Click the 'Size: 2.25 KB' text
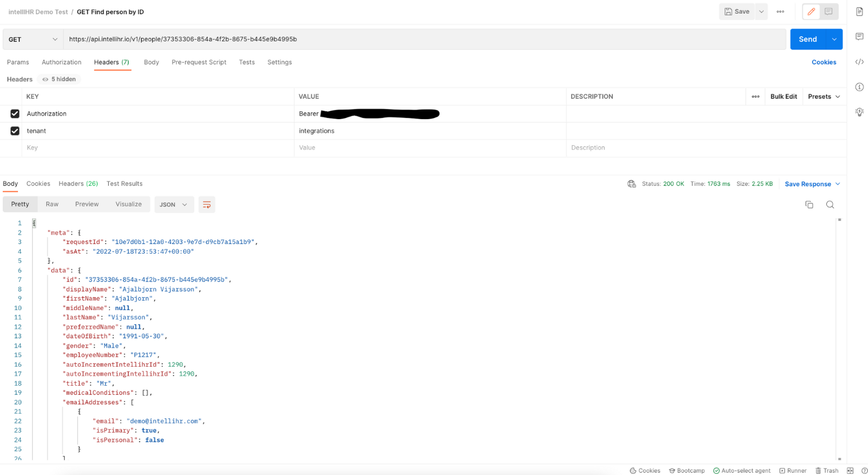The image size is (868, 475). point(754,184)
